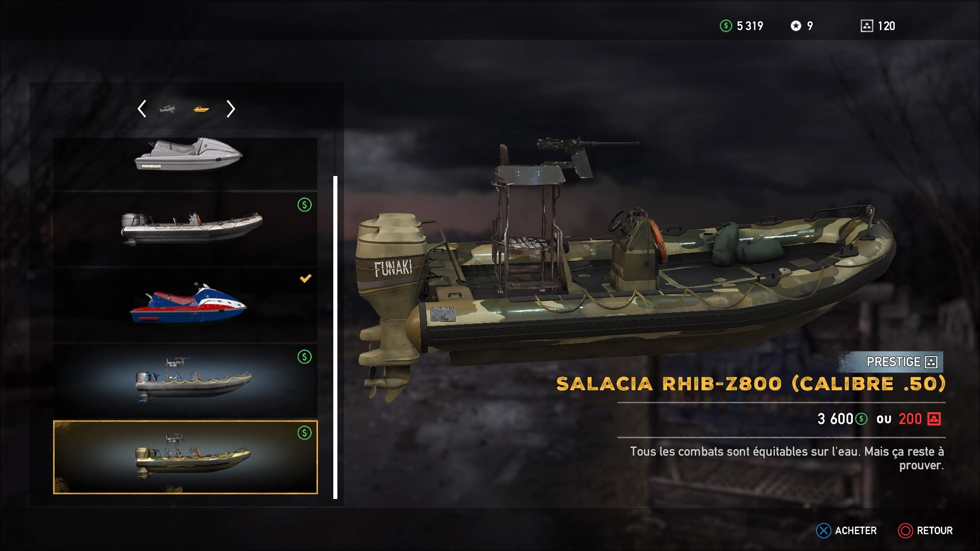This screenshot has width=980, height=551.
Task: Click the silver bars counter icon
Action: pos(867,26)
